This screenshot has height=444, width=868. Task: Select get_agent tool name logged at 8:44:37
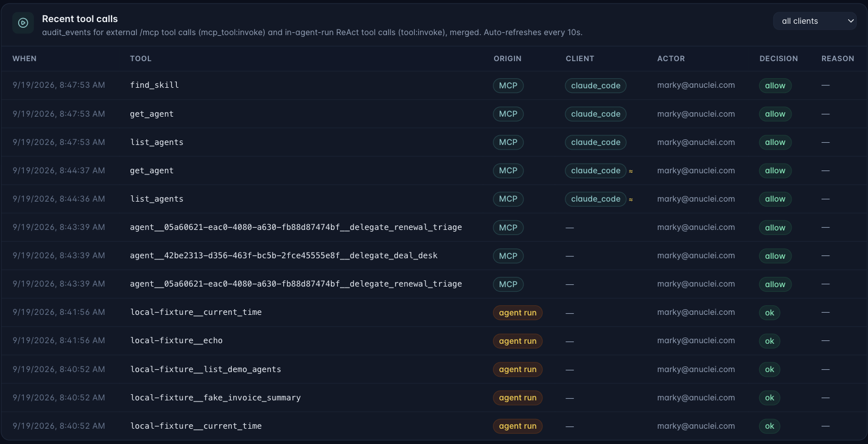tap(152, 170)
